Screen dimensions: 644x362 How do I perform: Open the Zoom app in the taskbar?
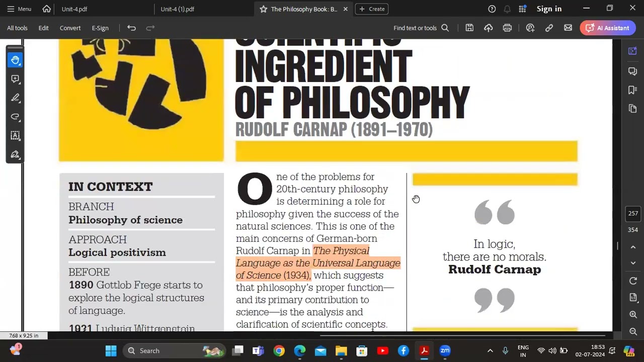[445, 351]
